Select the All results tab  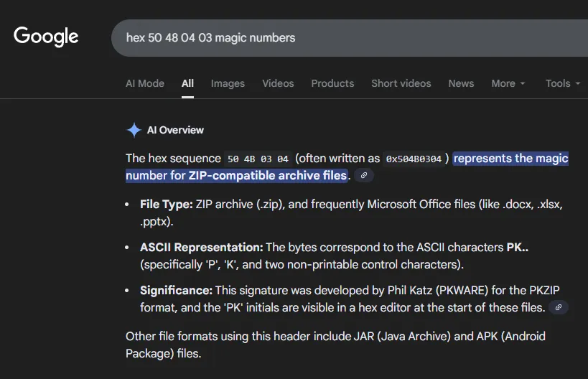click(x=187, y=83)
